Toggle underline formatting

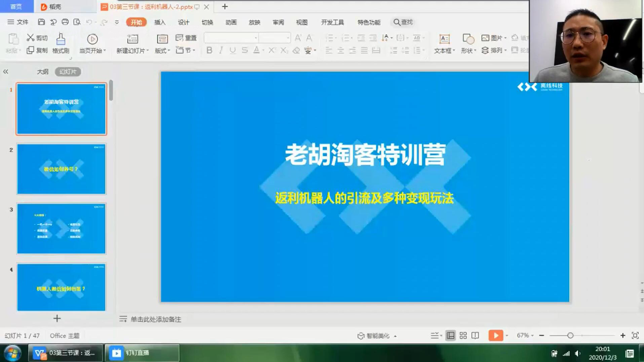pyautogui.click(x=232, y=50)
